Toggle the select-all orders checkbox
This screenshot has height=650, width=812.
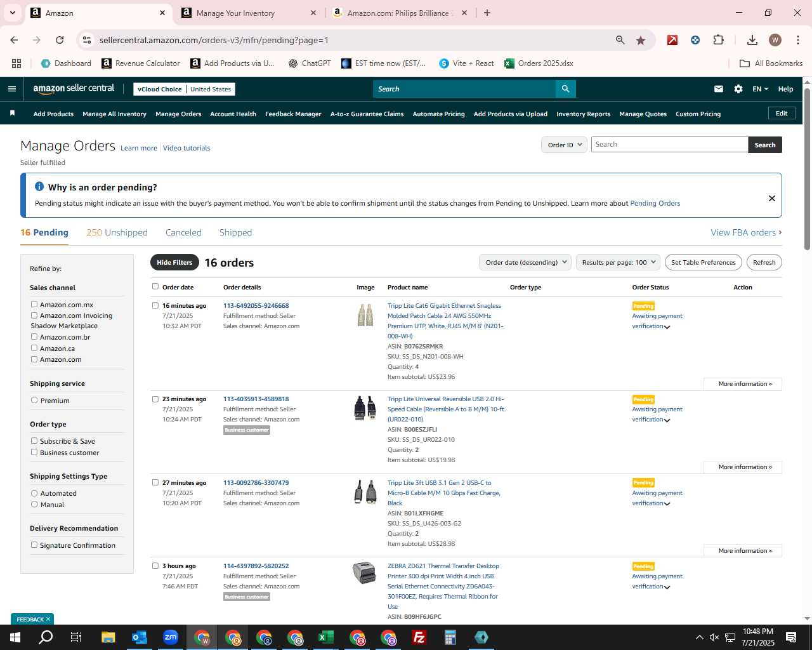click(155, 286)
